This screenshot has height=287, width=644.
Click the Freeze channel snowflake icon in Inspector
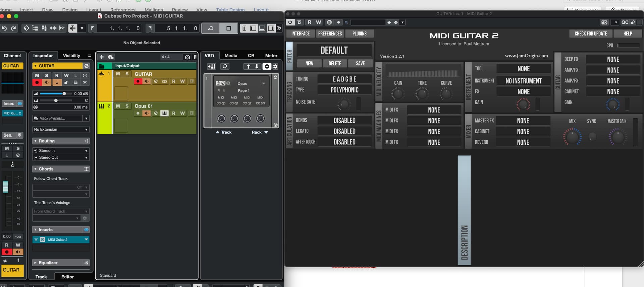pyautogui.click(x=85, y=82)
